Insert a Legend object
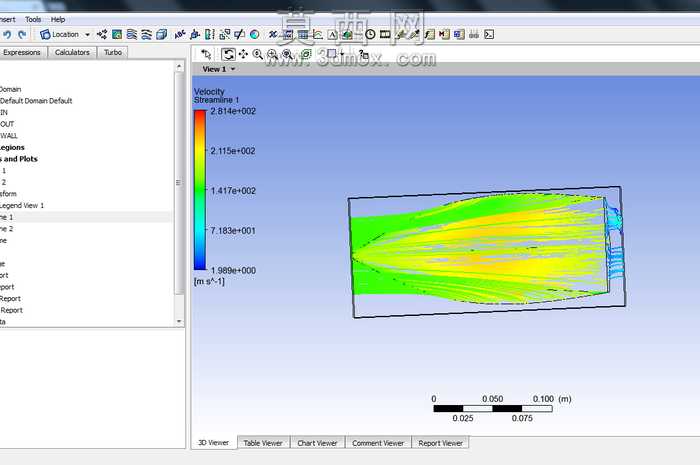This screenshot has height=465, width=700. [x=209, y=34]
